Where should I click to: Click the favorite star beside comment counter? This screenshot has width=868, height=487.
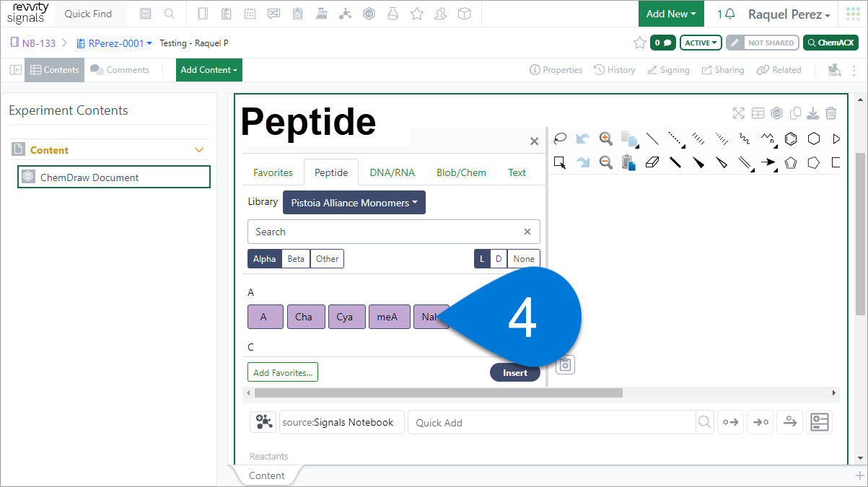pyautogui.click(x=639, y=43)
